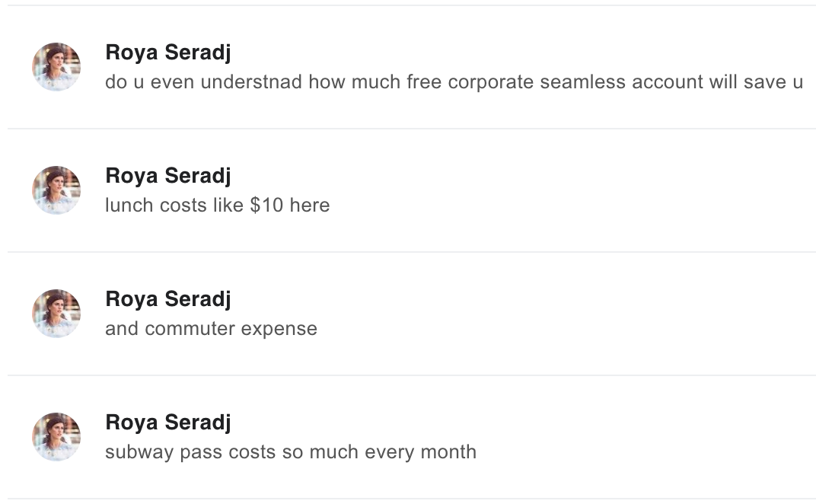Image resolution: width=816 pixels, height=504 pixels.
Task: Select the Roya Seradj name above 'and commuter expense'
Action: [x=167, y=299]
